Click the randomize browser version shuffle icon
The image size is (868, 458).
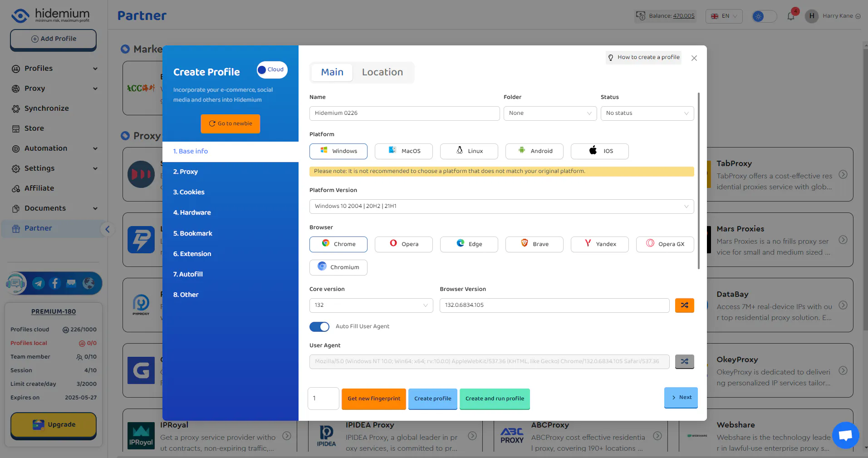pyautogui.click(x=684, y=305)
